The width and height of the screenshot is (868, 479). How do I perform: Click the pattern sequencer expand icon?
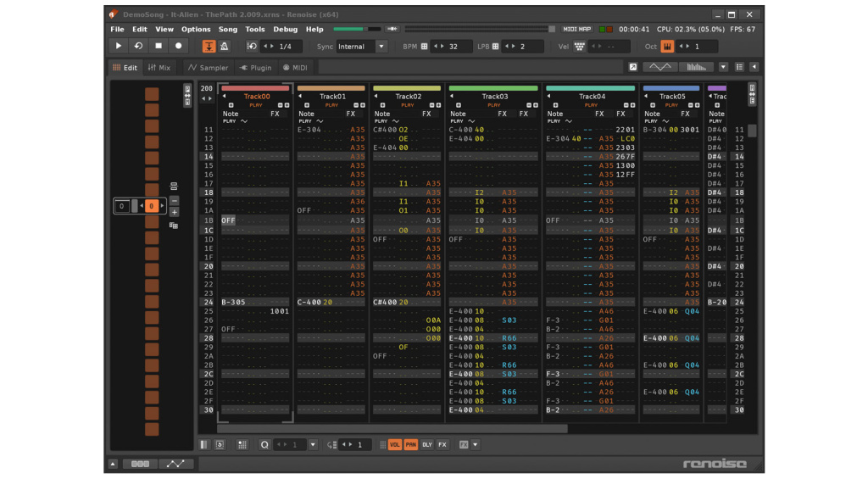pos(187,95)
